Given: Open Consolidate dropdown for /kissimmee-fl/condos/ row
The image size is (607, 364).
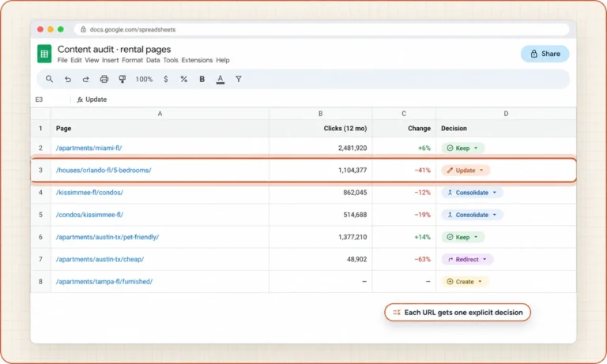Looking at the screenshot, I should pyautogui.click(x=473, y=193).
